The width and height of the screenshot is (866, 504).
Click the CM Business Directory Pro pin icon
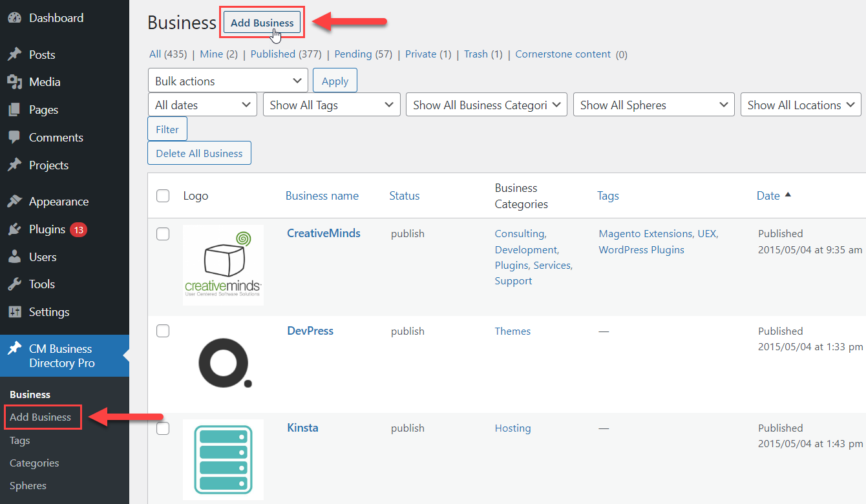[14, 349]
